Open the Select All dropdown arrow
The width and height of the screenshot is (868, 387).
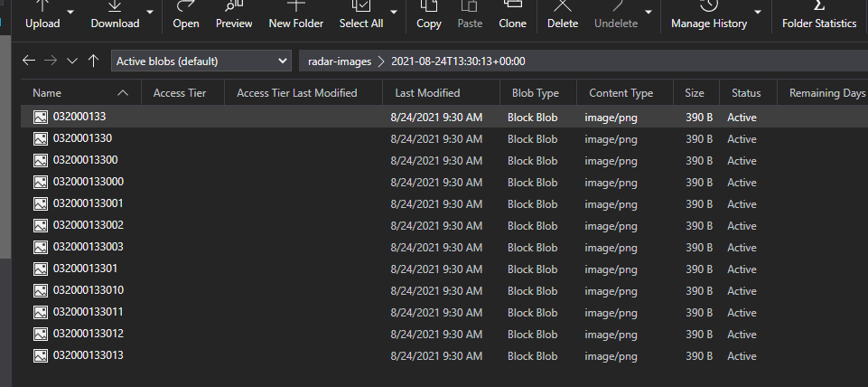click(x=394, y=12)
